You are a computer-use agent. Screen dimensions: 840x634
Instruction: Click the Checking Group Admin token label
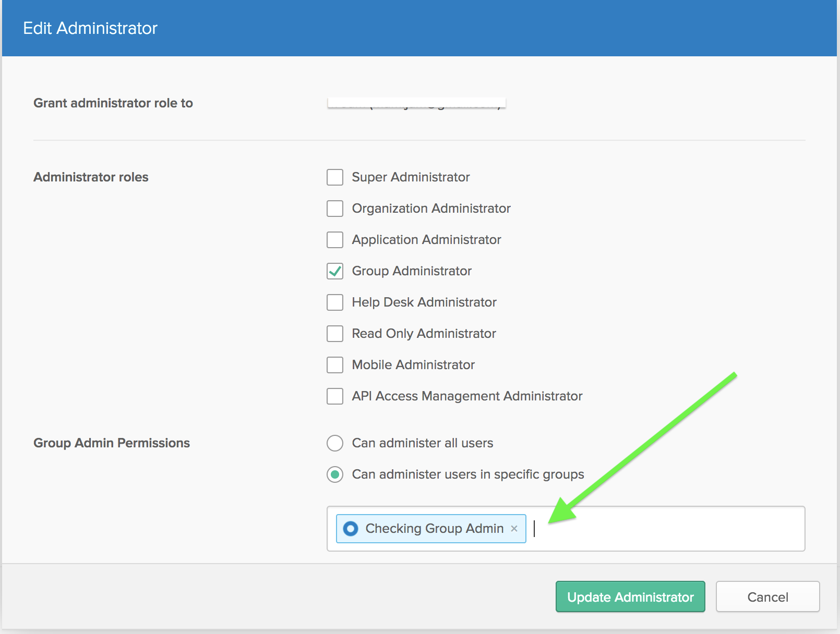pos(434,529)
